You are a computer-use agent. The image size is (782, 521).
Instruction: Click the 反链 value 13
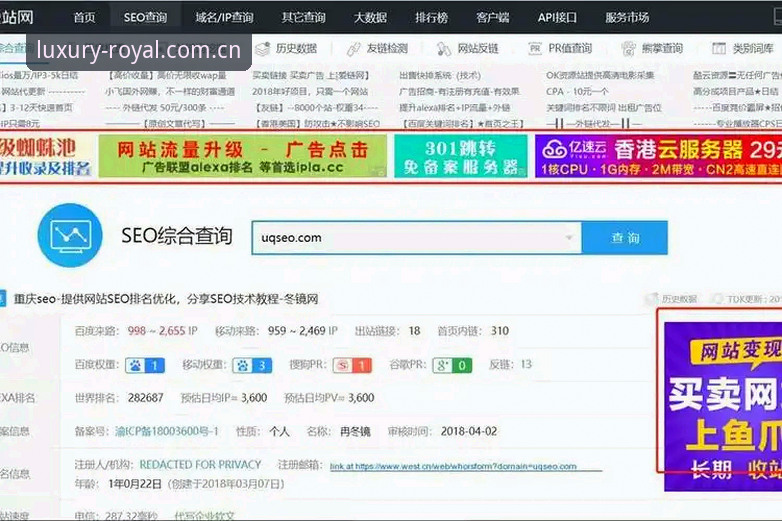[526, 364]
